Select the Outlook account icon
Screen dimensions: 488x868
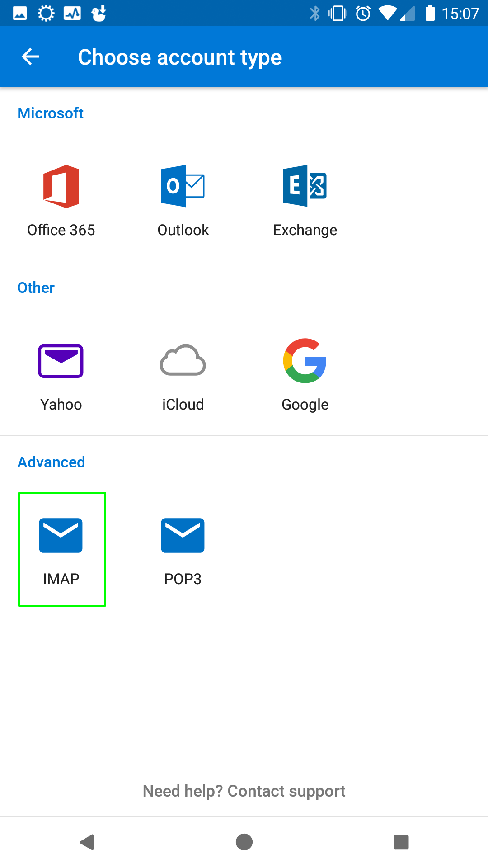183,186
